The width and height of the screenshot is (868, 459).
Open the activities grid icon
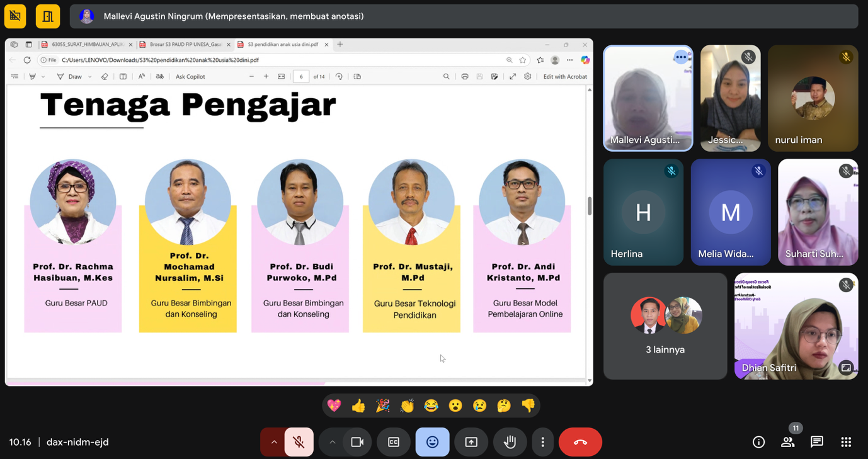coord(846,442)
